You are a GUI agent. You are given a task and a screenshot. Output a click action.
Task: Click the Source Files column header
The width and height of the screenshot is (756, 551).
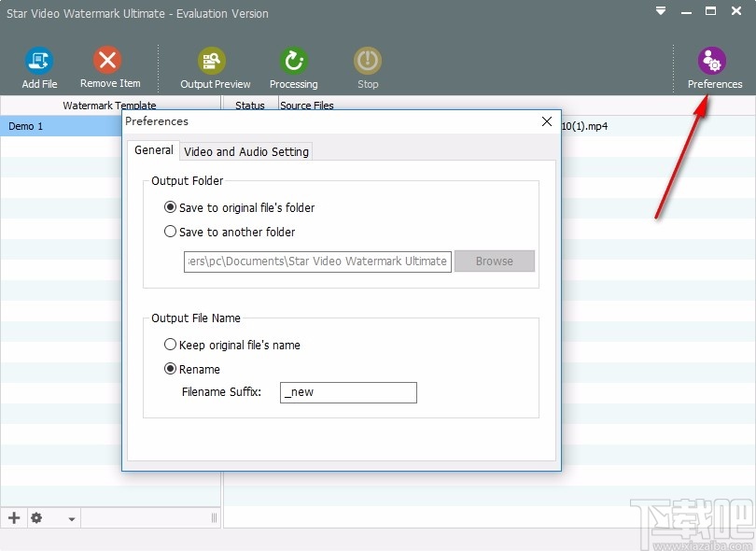[307, 105]
